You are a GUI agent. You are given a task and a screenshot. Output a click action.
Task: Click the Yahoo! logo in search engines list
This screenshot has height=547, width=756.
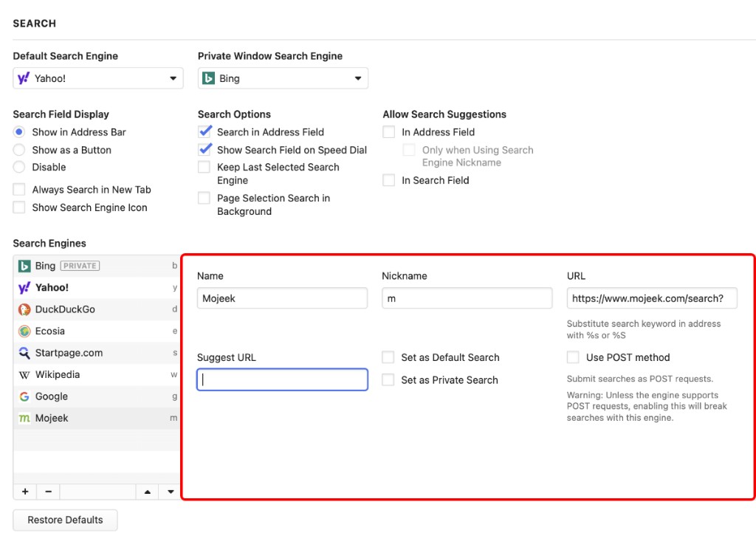click(24, 288)
